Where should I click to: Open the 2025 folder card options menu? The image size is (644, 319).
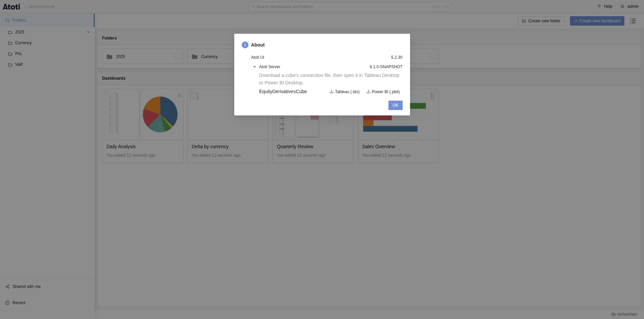coord(175,56)
